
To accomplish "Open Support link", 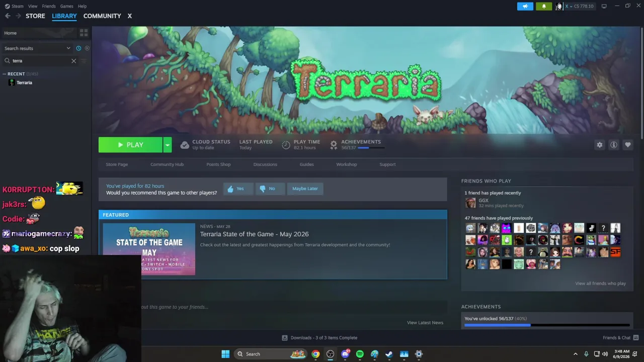I will pos(387,164).
